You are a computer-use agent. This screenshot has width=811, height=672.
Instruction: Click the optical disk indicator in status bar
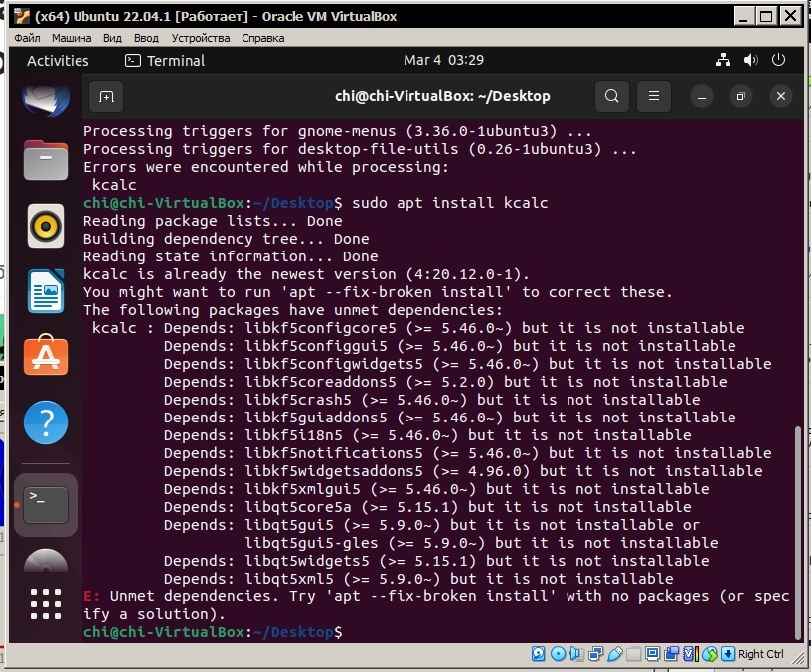click(559, 654)
